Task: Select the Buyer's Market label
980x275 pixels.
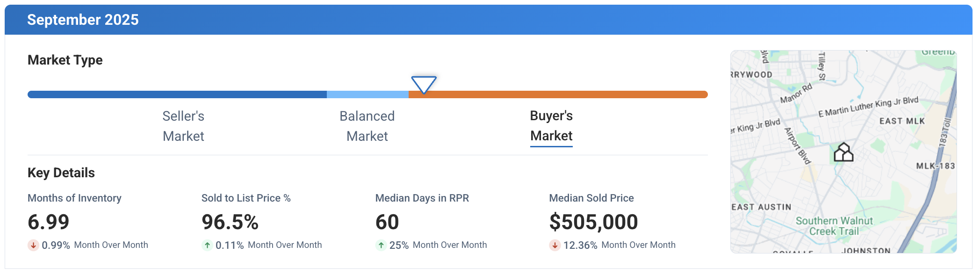Action: (552, 126)
